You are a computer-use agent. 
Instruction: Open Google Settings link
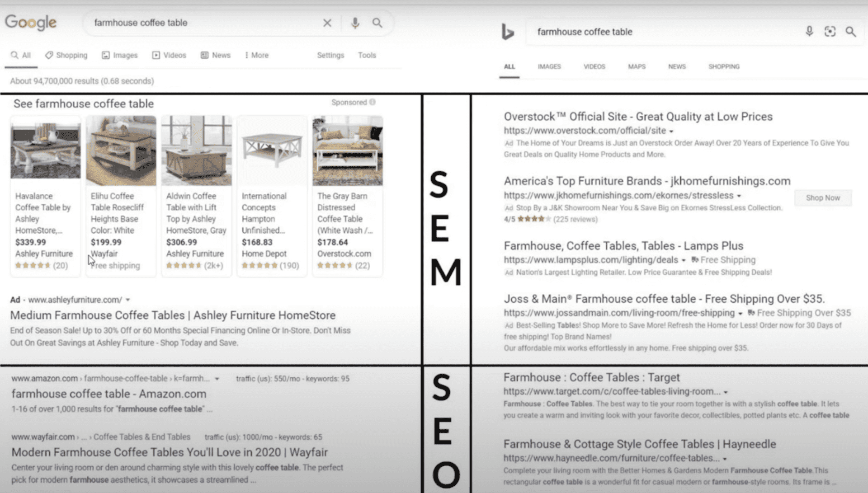coord(330,55)
